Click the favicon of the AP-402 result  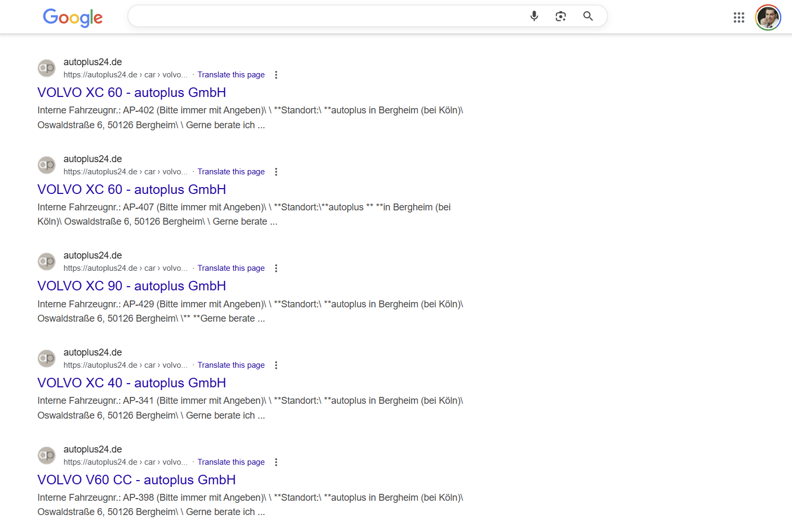pos(47,68)
